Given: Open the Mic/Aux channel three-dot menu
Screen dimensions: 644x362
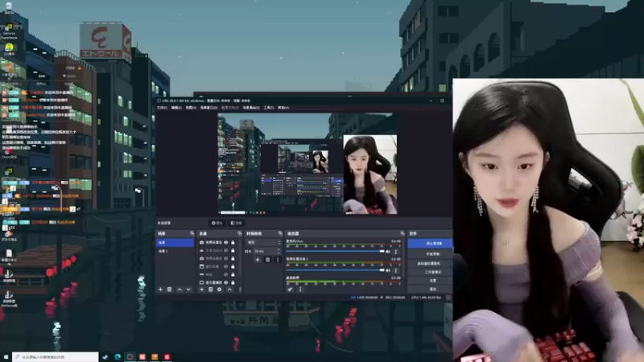Looking at the screenshot, I should point(396,251).
